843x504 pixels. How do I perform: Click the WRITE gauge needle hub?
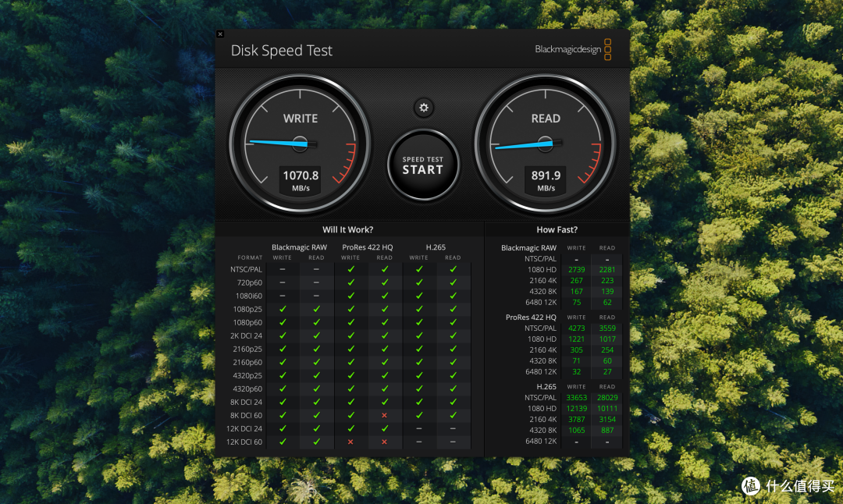click(300, 144)
